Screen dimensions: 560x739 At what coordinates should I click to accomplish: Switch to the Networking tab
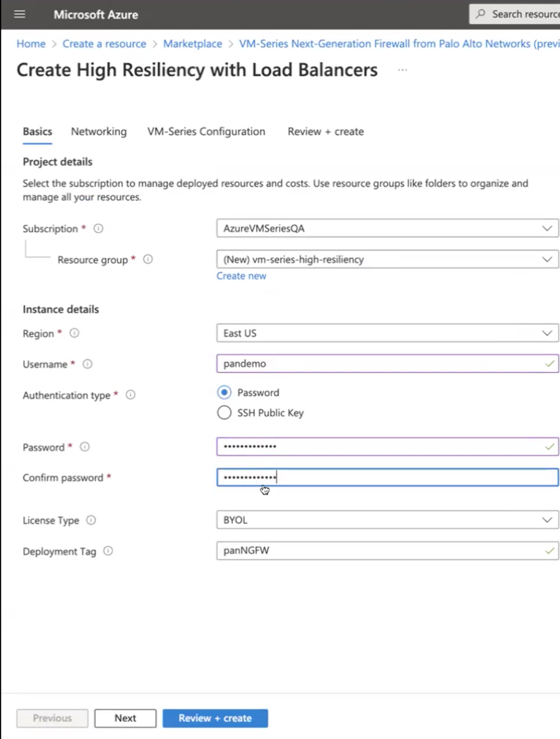(x=98, y=132)
